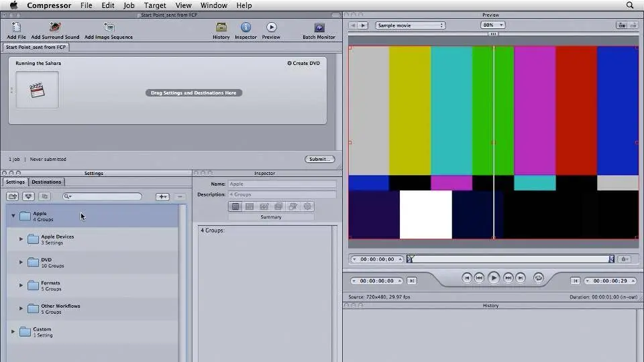Select the Formats folder row

93,286
